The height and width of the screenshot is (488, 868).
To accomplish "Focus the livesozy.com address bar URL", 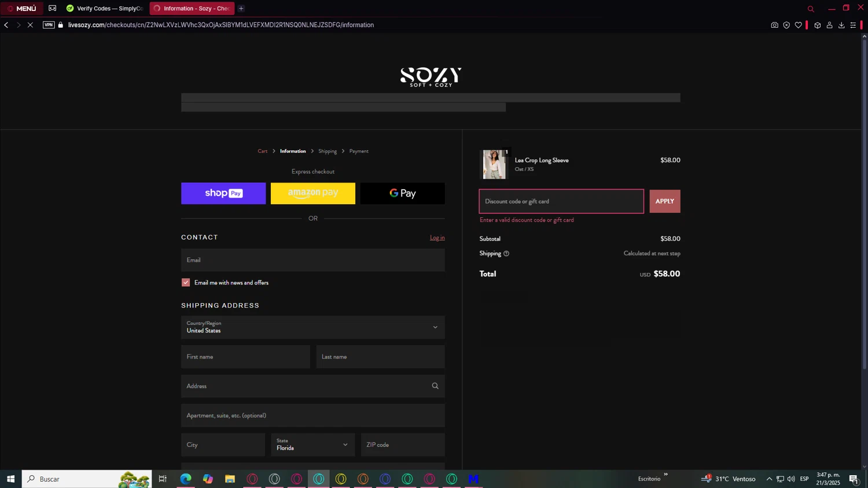I will (x=221, y=25).
